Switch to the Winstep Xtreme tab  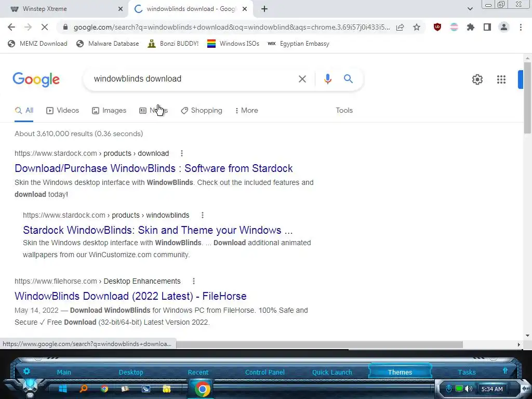click(x=64, y=9)
